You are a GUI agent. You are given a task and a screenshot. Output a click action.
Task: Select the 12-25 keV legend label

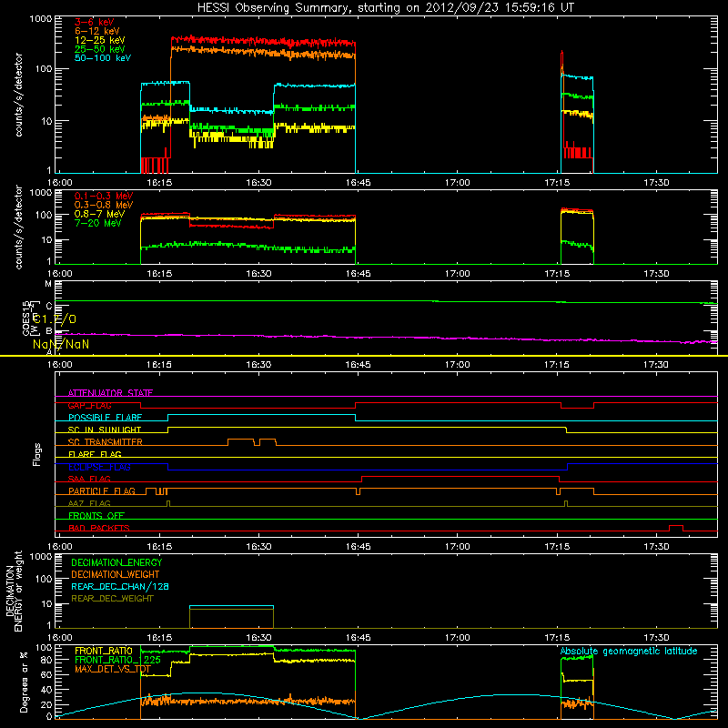pyautogui.click(x=100, y=40)
